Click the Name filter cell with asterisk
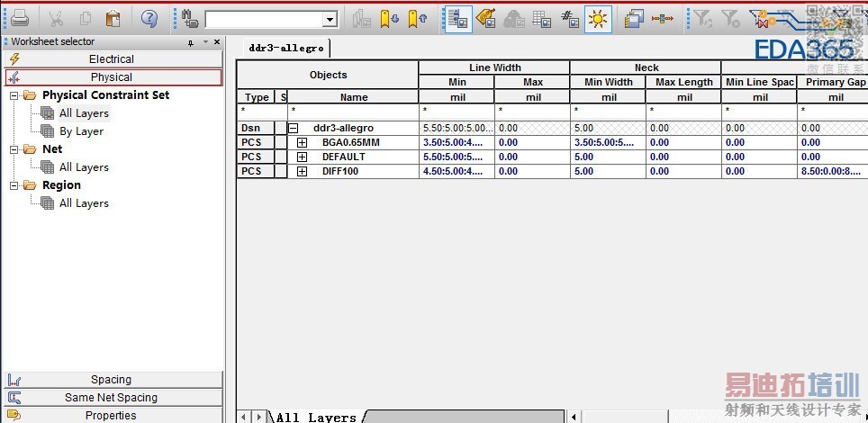Viewport: 868px width, 423px height. pyautogui.click(x=353, y=112)
